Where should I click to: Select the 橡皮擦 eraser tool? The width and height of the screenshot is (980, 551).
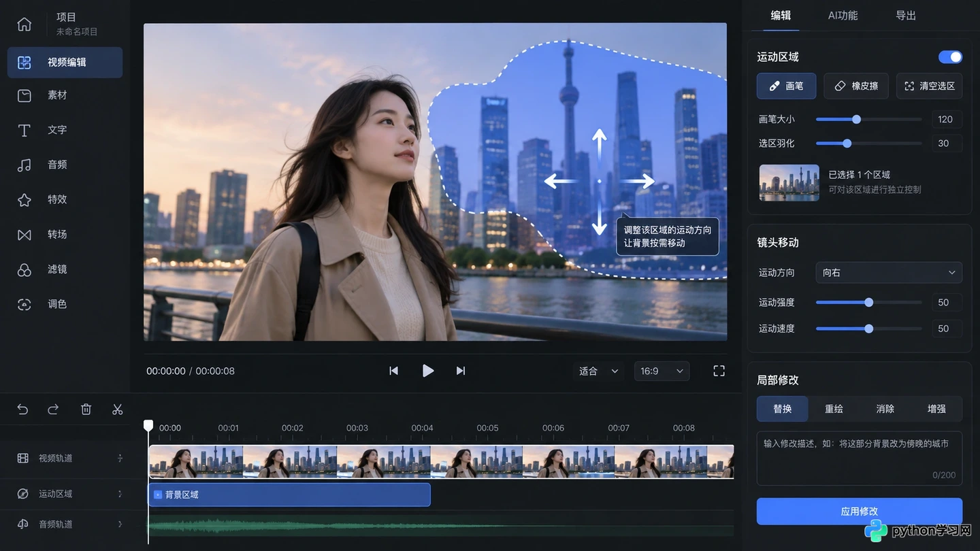tap(856, 86)
